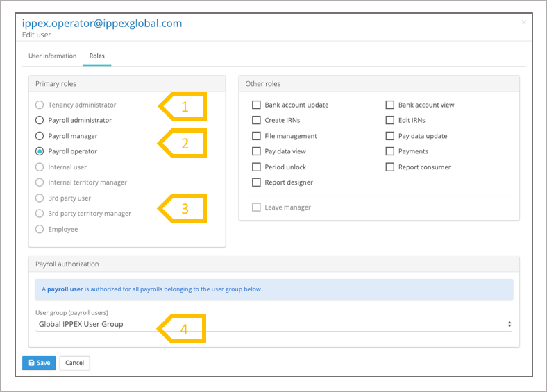The height and width of the screenshot is (392, 547).
Task: Select the Payroll manager role
Action: pos(40,136)
